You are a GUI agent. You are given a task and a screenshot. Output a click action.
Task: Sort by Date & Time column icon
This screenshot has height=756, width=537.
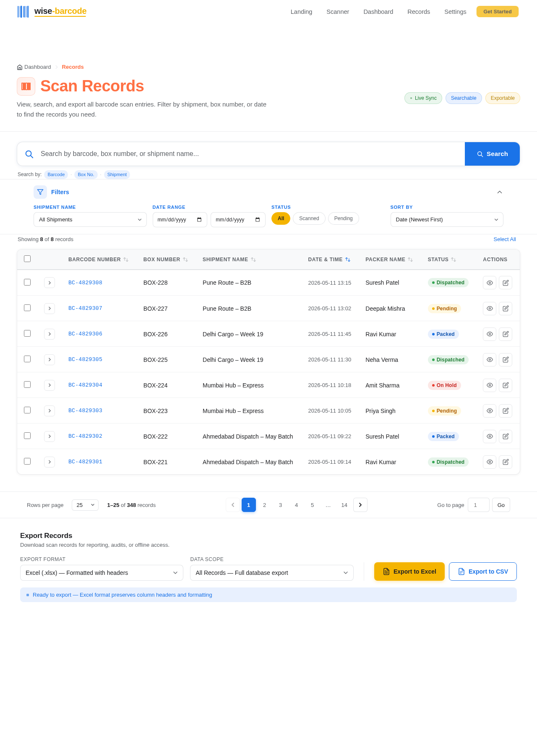(348, 260)
